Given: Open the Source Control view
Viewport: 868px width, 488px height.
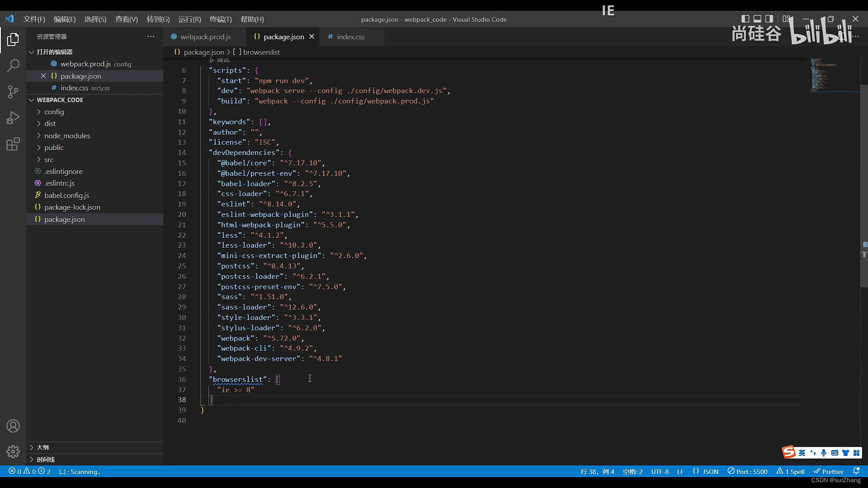Looking at the screenshot, I should tap(13, 92).
